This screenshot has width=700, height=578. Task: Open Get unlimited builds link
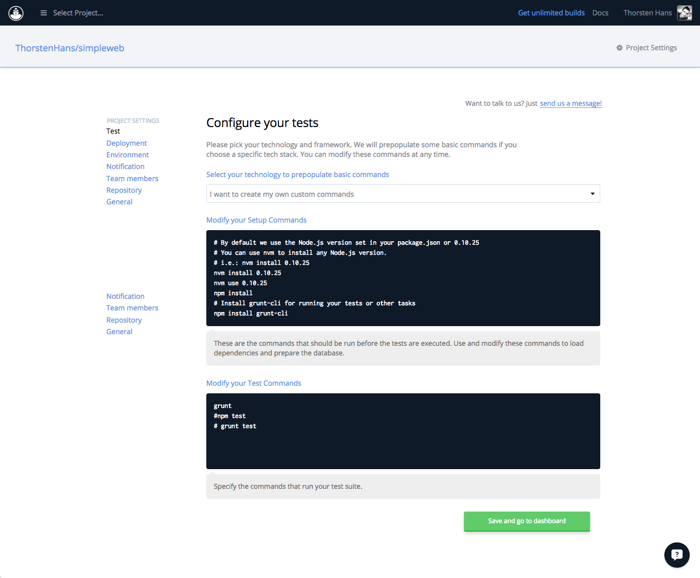point(551,13)
